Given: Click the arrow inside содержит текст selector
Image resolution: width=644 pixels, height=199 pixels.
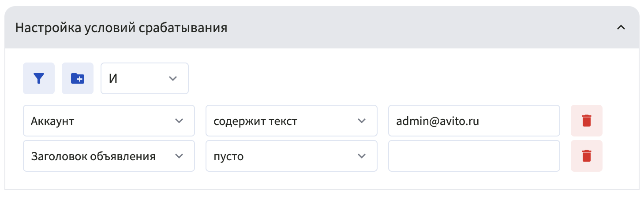Looking at the screenshot, I should click(362, 121).
